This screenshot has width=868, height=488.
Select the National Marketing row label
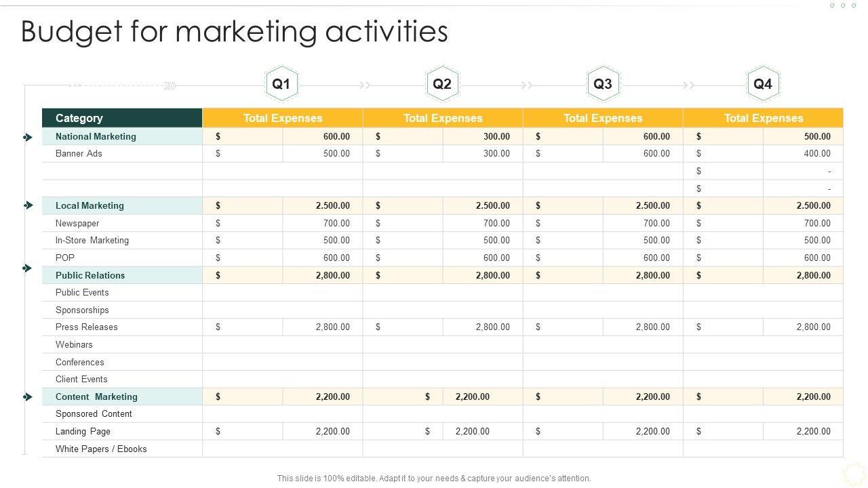pos(96,136)
